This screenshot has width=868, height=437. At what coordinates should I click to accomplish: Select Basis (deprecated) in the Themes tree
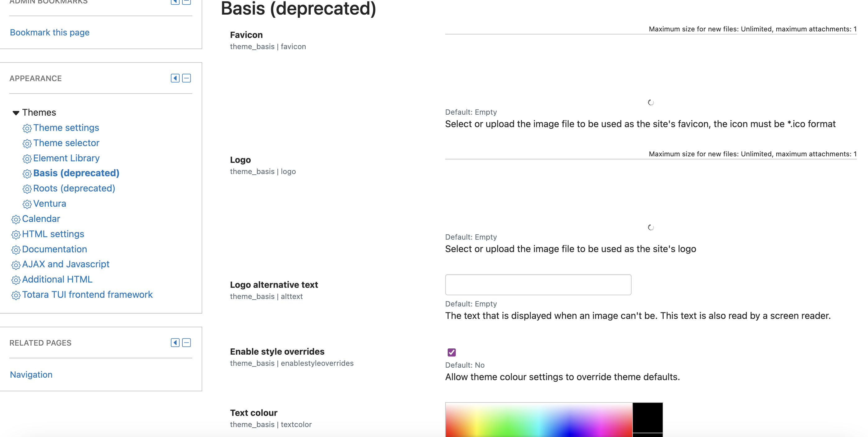[76, 173]
